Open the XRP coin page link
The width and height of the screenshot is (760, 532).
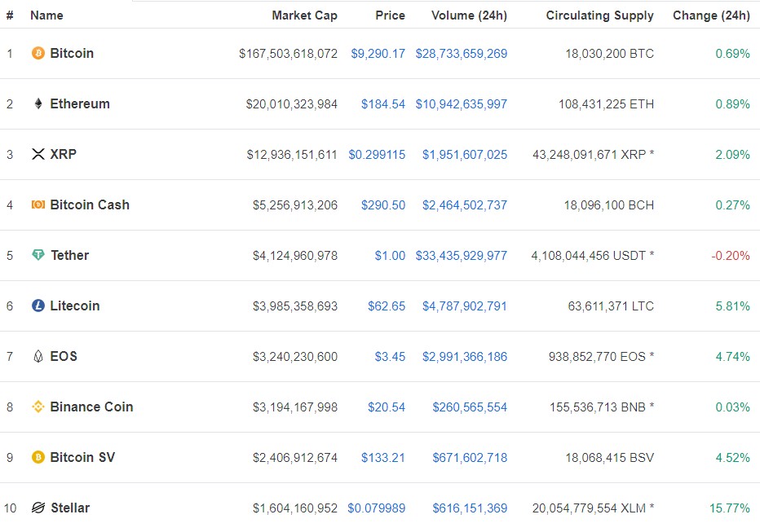[x=64, y=154]
